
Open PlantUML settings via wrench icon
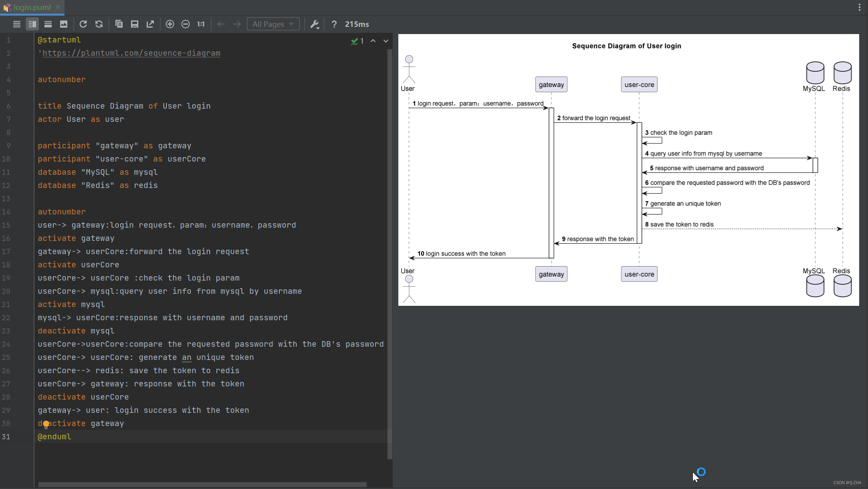pos(315,24)
